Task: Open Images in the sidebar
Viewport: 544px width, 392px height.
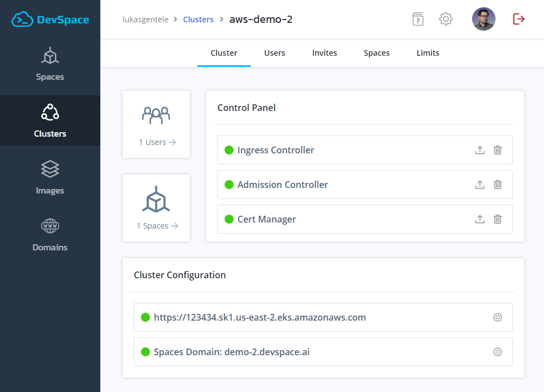Action: pyautogui.click(x=50, y=177)
